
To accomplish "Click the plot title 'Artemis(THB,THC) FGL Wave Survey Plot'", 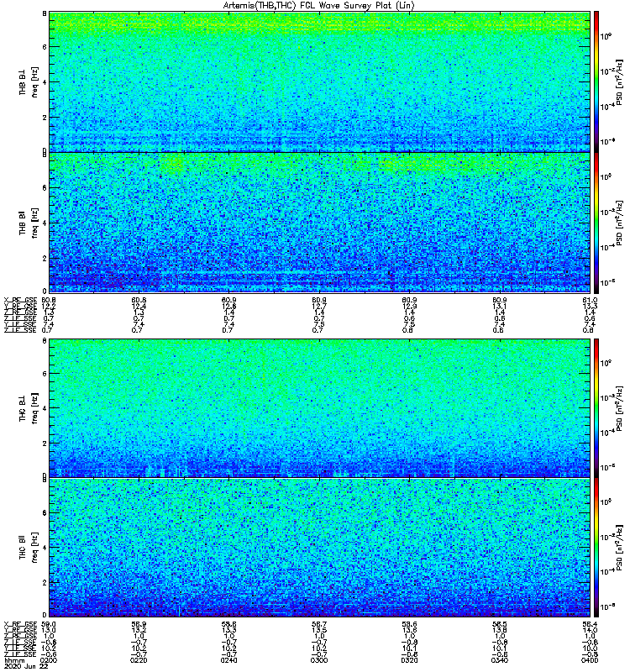I will pyautogui.click(x=319, y=6).
